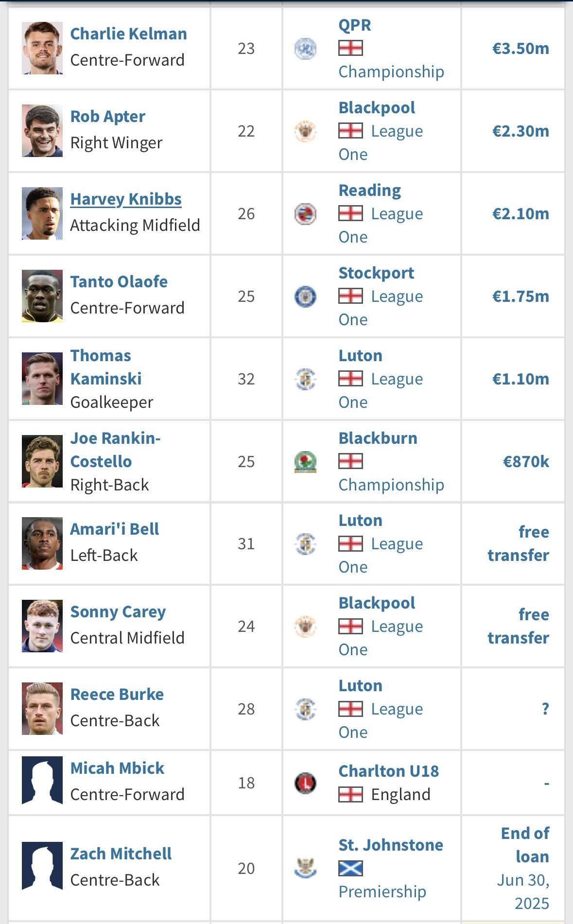Click the QPR club crest icon
This screenshot has width=573, height=924.
click(305, 49)
